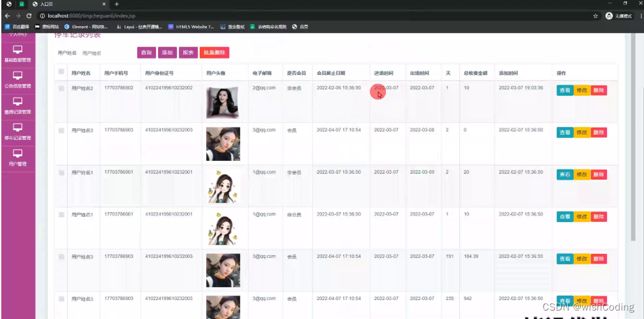Click the page vertical scrollbar
Image resolution: width=644 pixels, height=319 pixels.
(633, 138)
